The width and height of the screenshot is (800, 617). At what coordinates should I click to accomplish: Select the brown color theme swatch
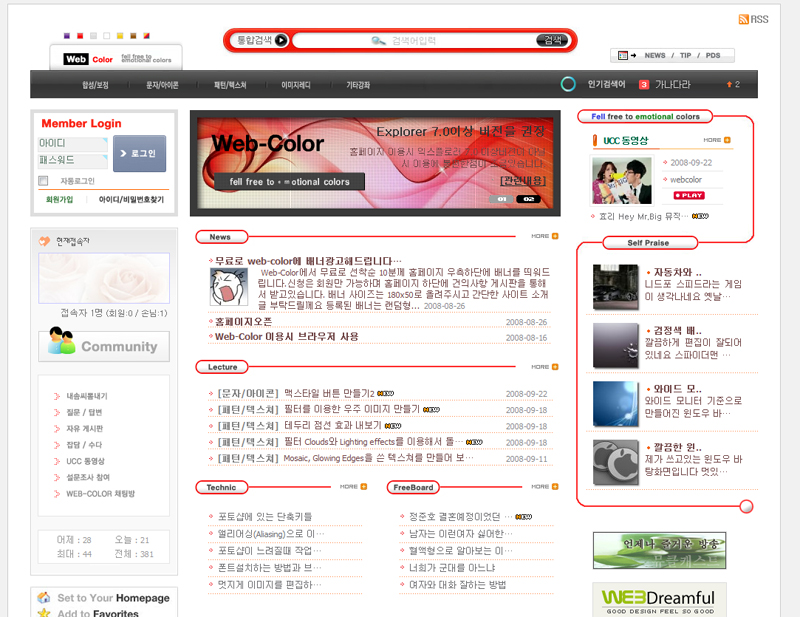pyautogui.click(x=133, y=36)
